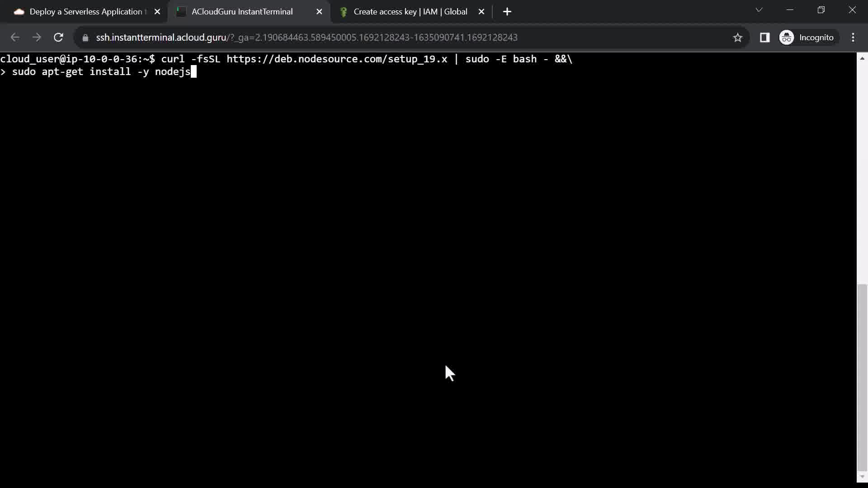This screenshot has width=868, height=488.
Task: Click the scrollbar up arrow
Action: pyautogui.click(x=862, y=58)
